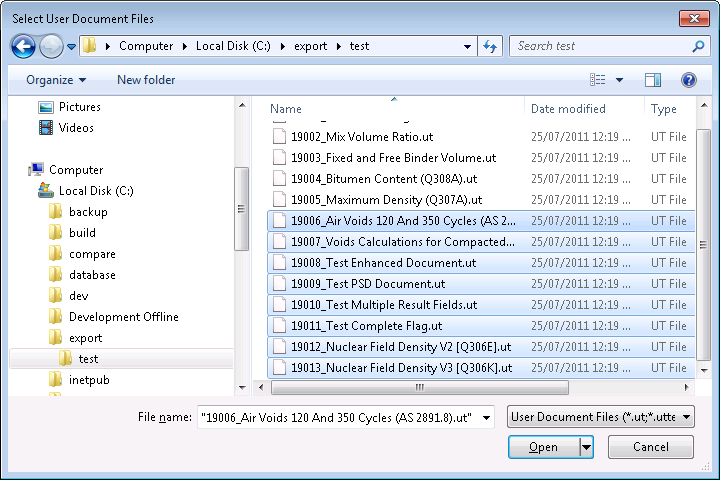Image resolution: width=720 pixels, height=480 pixels.
Task: Click the change view icon
Action: pyautogui.click(x=598, y=80)
